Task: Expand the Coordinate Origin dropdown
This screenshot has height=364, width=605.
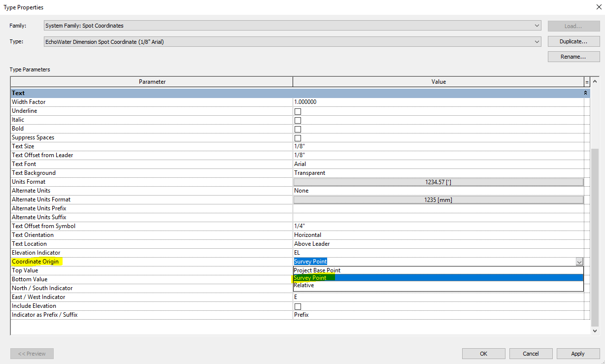Action: pyautogui.click(x=579, y=262)
